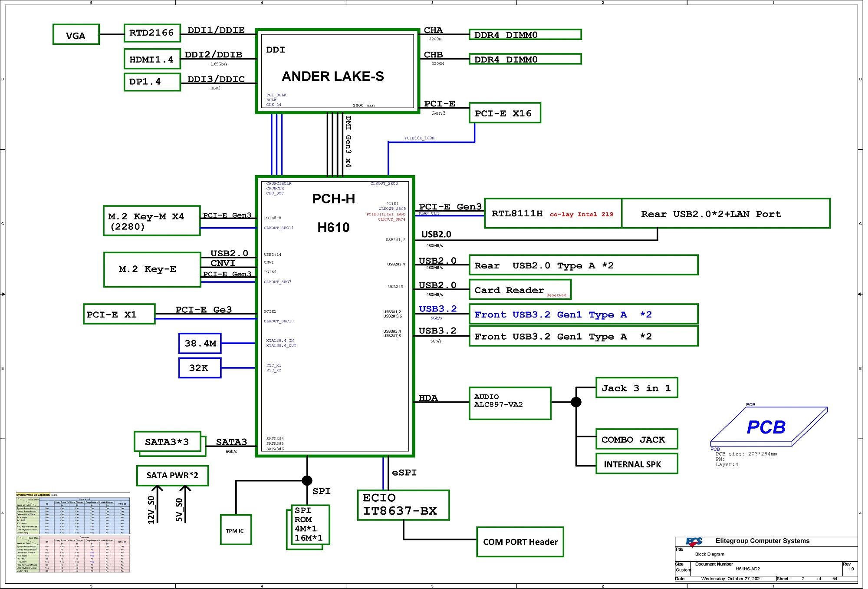Select the System Wake-up Capability Table title
868x589 pixels.
pyautogui.click(x=37, y=495)
